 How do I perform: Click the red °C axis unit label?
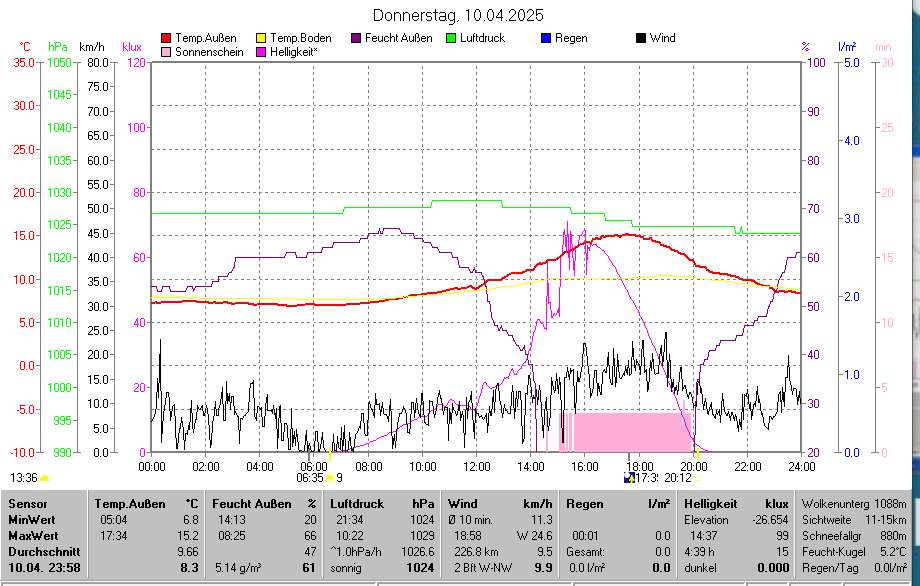click(25, 47)
